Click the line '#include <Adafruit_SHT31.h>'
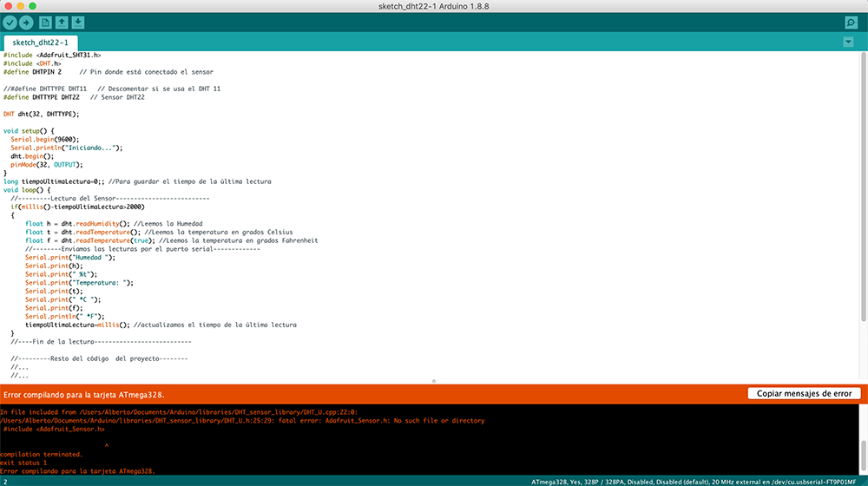 (52, 56)
